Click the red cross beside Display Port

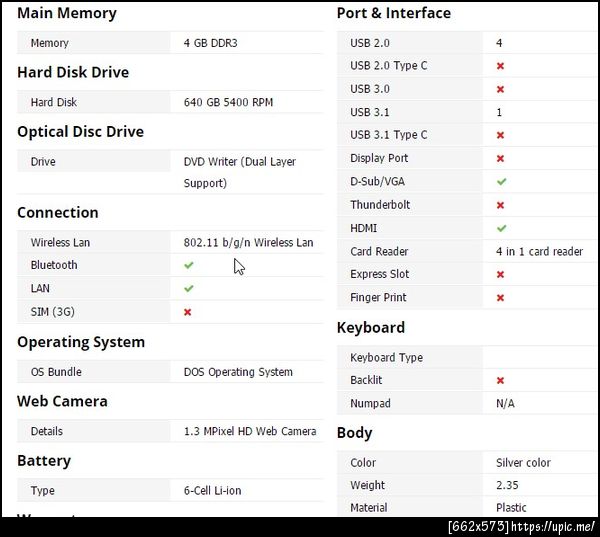500,158
